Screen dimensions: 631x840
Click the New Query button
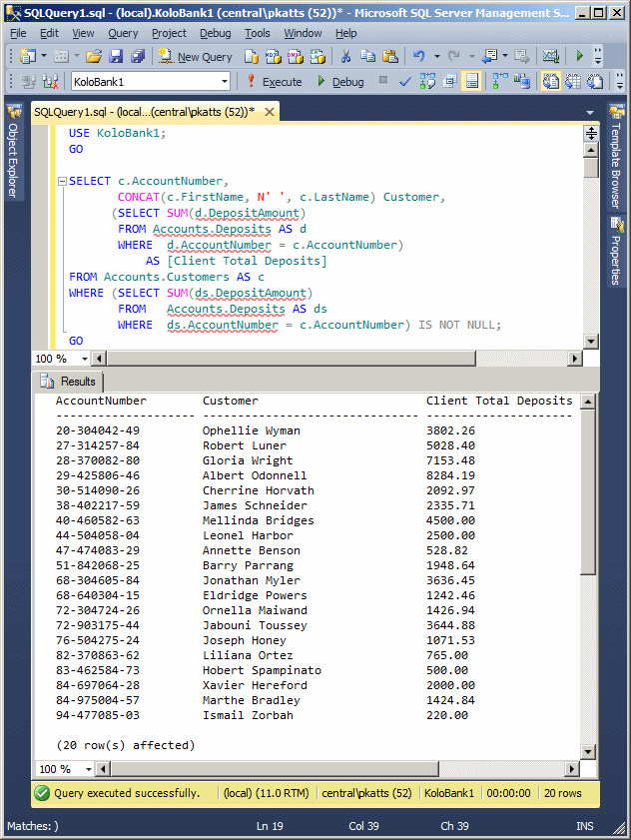tap(196, 56)
